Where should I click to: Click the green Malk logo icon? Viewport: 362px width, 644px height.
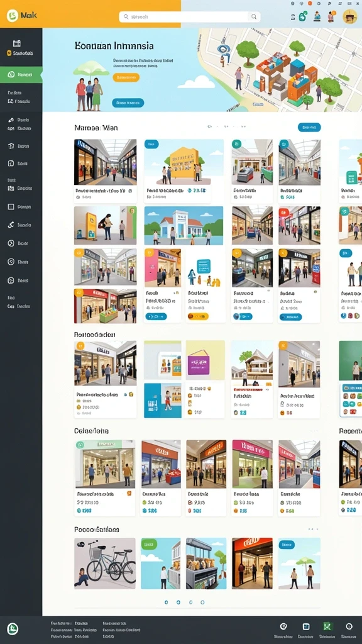[x=13, y=16]
